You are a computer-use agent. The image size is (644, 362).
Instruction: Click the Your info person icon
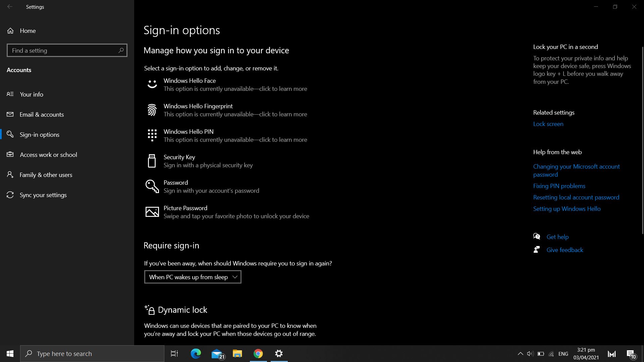point(10,94)
